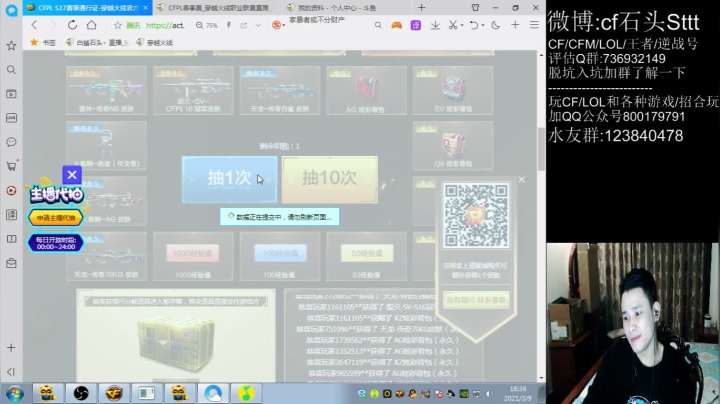This screenshot has height=404, width=720.
Task: Click the undo closed-tab arrow icon
Action: point(474,25)
